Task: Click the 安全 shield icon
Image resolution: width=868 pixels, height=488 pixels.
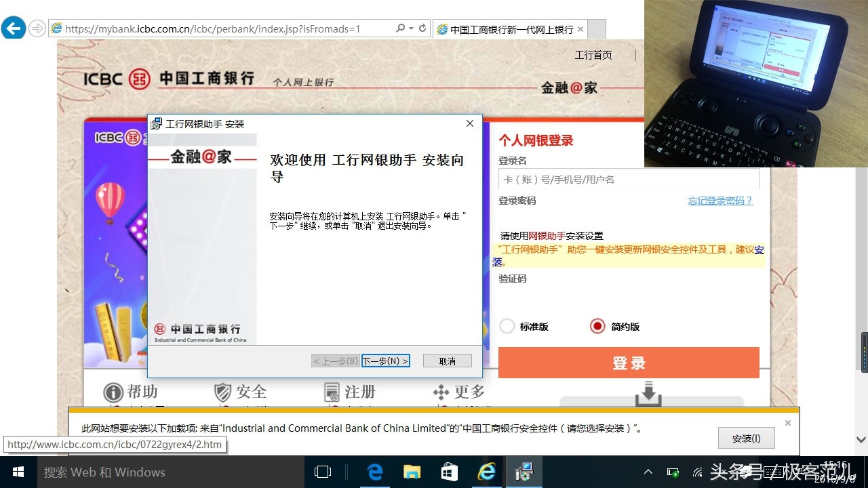Action: point(222,392)
